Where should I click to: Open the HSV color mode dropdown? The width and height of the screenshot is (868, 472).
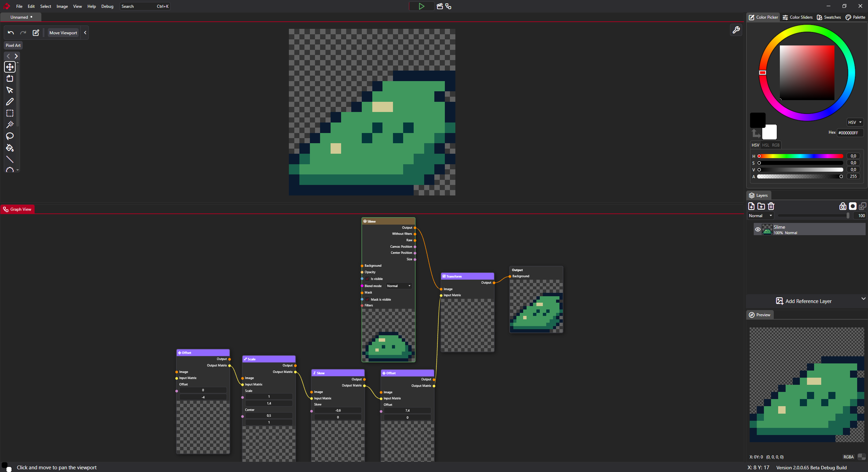click(x=854, y=122)
